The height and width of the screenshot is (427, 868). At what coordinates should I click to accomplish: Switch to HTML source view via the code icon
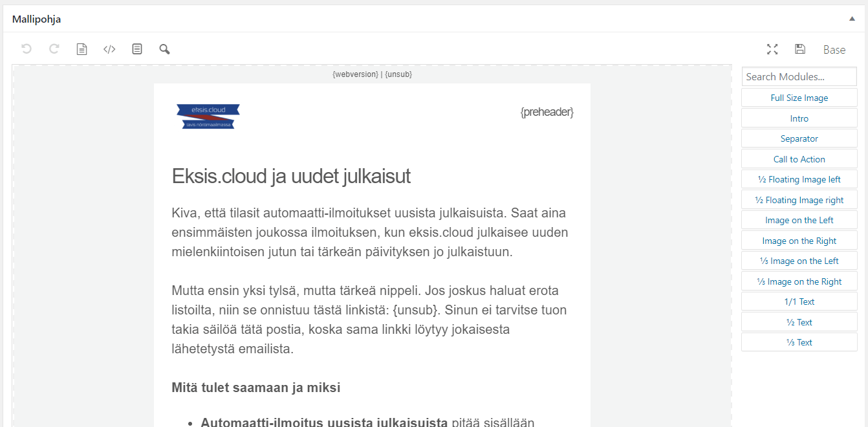[109, 49]
